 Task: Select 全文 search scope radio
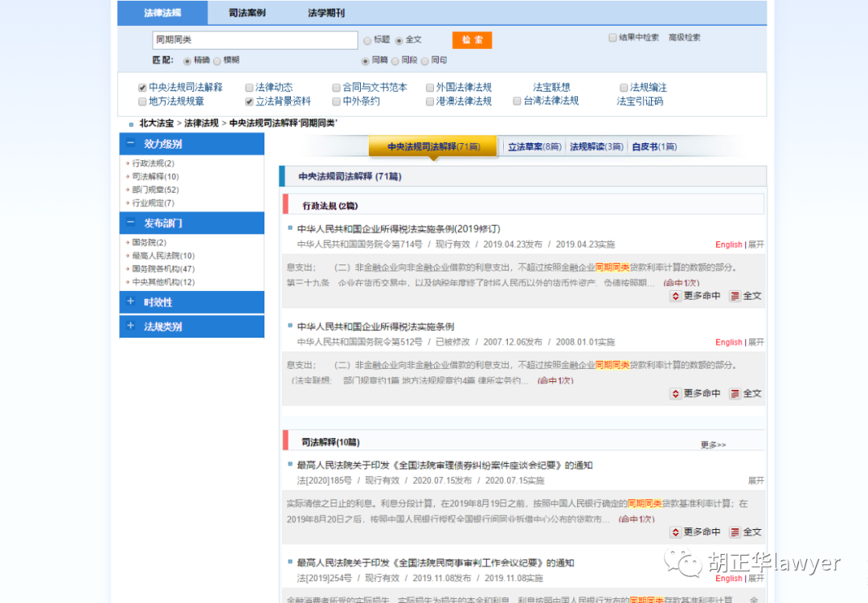[x=399, y=40]
